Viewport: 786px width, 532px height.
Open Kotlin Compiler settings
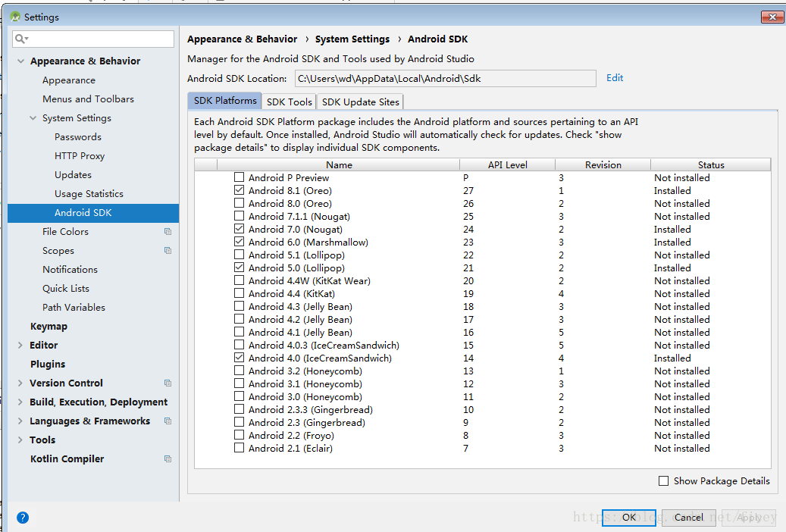coord(67,458)
